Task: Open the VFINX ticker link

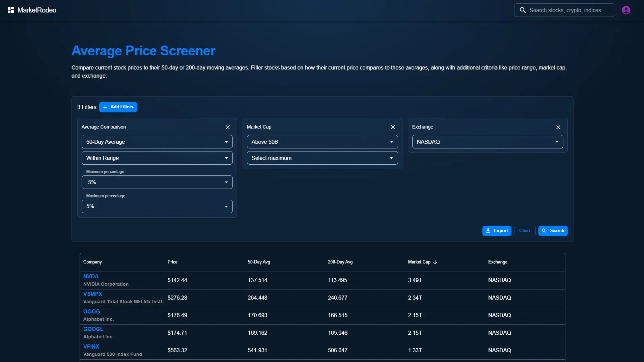Action: (x=91, y=346)
